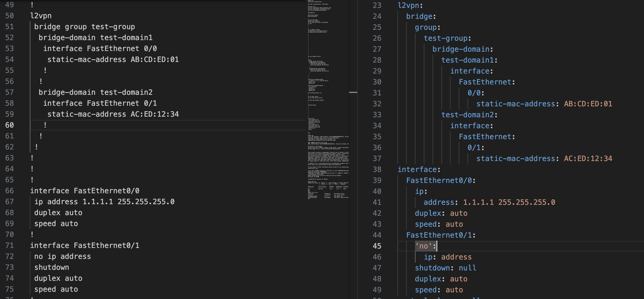
Task: Click "interface FastEthernet0/0" on line 66
Action: tap(84, 191)
